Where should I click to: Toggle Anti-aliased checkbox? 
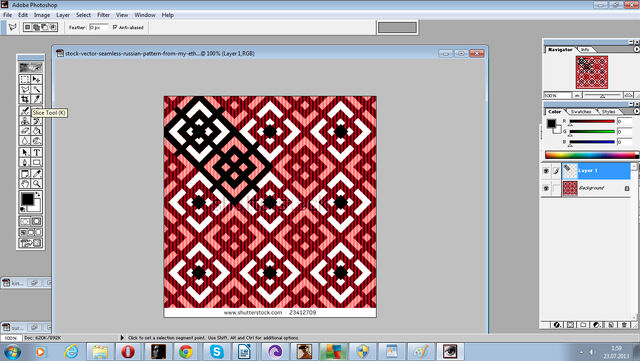tap(115, 27)
